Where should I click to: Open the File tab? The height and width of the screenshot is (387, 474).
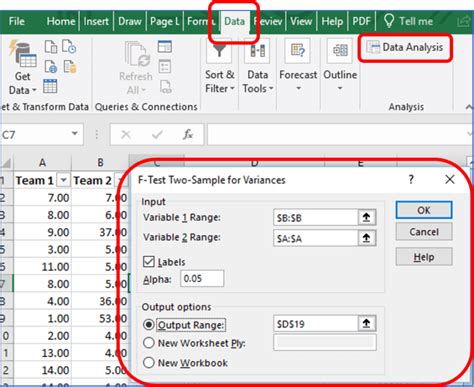coord(17,21)
